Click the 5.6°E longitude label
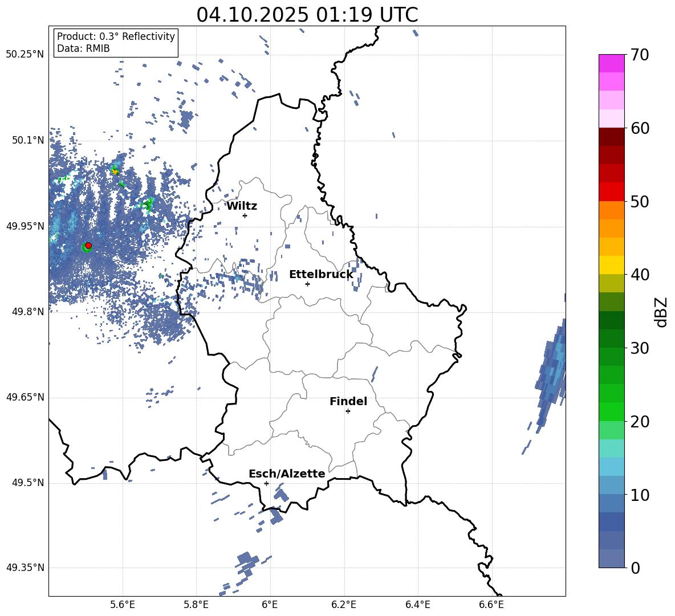 tap(123, 605)
